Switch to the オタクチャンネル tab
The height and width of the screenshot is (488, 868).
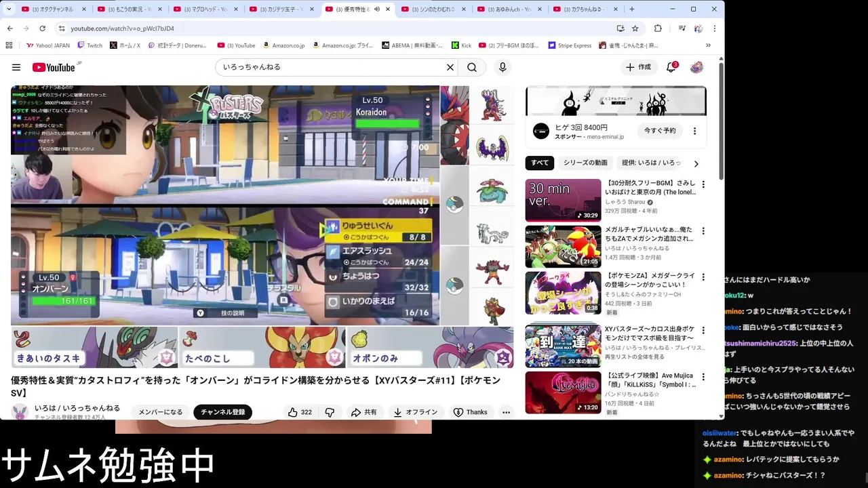(x=53, y=9)
